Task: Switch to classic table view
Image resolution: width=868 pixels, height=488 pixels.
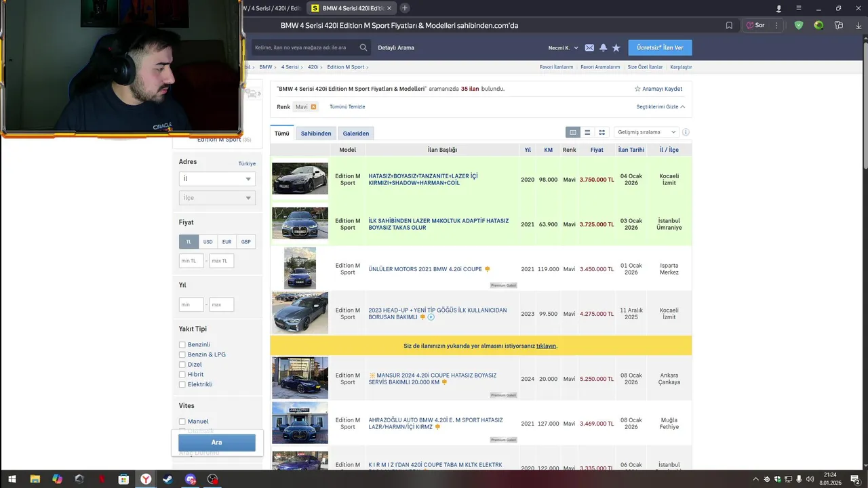Action: click(x=573, y=132)
